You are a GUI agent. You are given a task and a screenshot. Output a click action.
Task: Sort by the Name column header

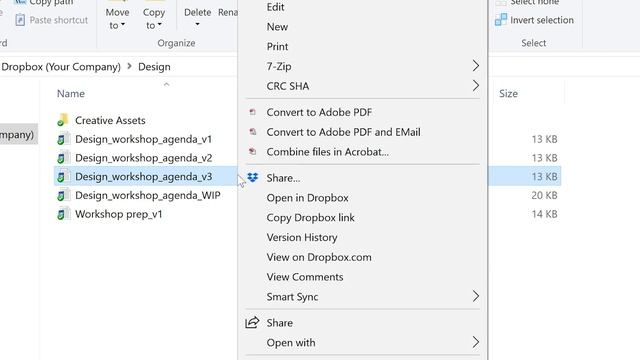(x=71, y=93)
